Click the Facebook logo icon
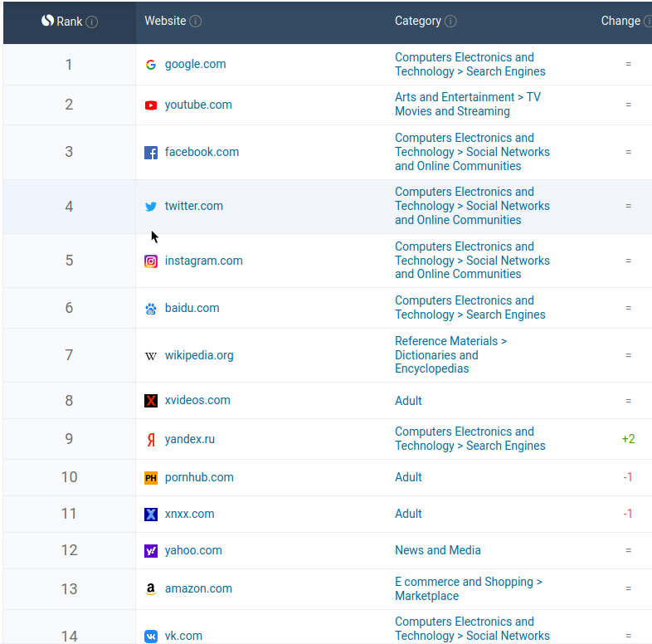The image size is (652, 644). (x=150, y=153)
